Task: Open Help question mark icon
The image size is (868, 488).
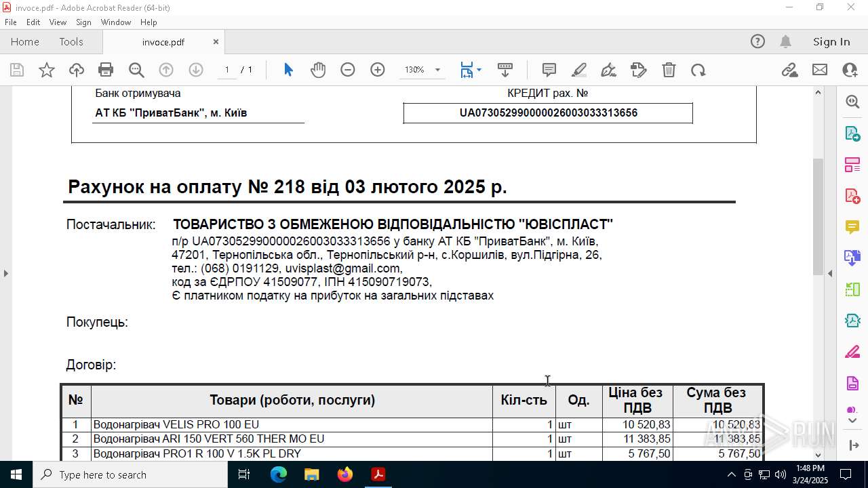Action: click(x=757, y=41)
